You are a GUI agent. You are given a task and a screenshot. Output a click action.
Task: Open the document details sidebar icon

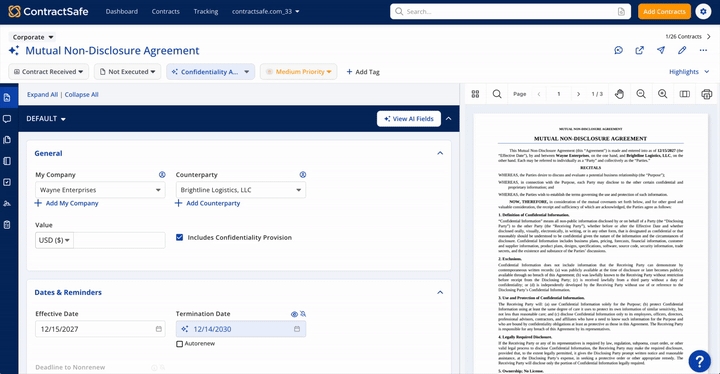pos(7,97)
